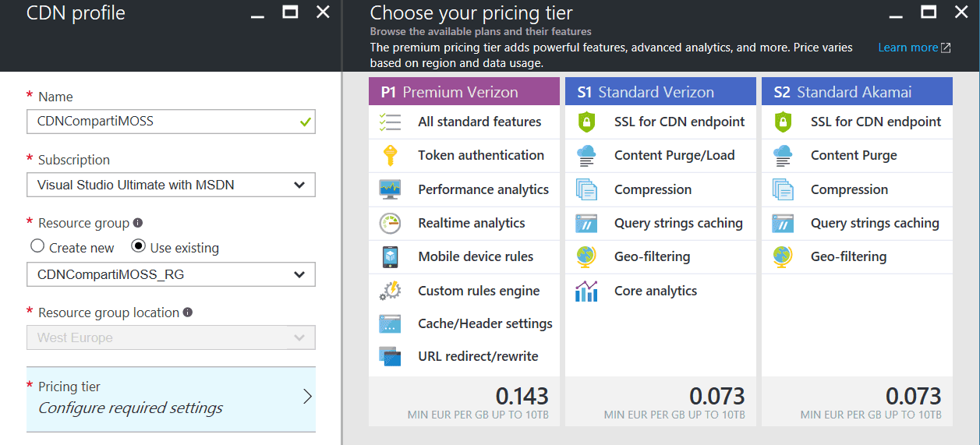
Task: Click the Core analytics chart icon
Action: [x=586, y=291]
